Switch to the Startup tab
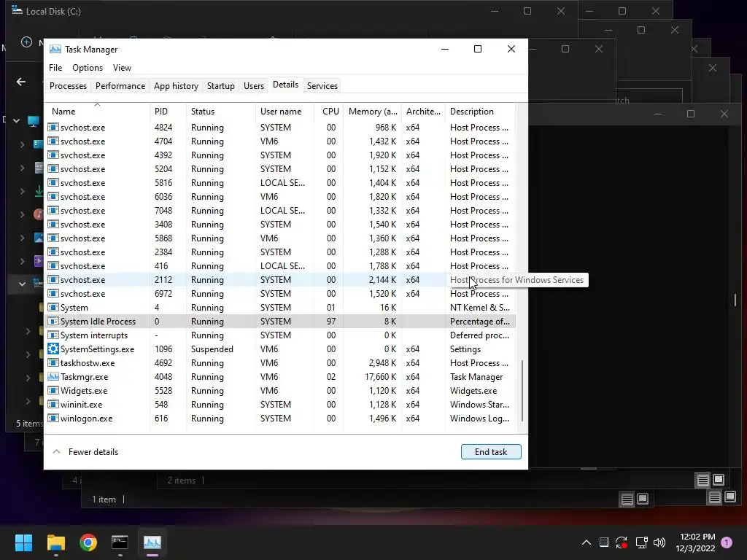 [220, 86]
